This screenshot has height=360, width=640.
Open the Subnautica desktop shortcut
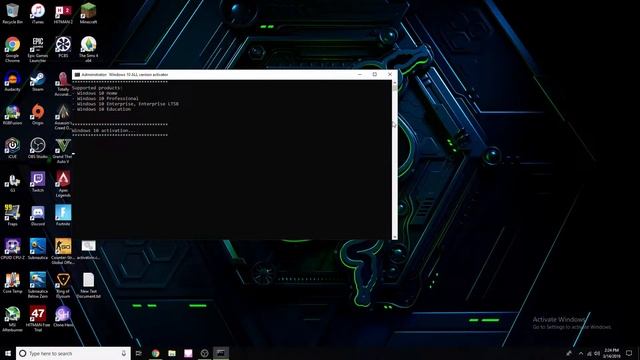pyautogui.click(x=38, y=249)
